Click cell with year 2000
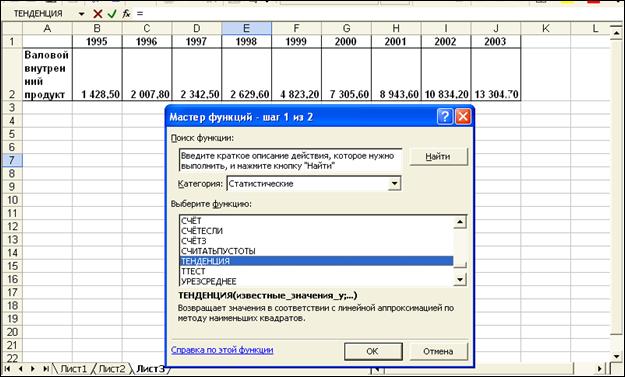The image size is (625, 377). coord(346,41)
